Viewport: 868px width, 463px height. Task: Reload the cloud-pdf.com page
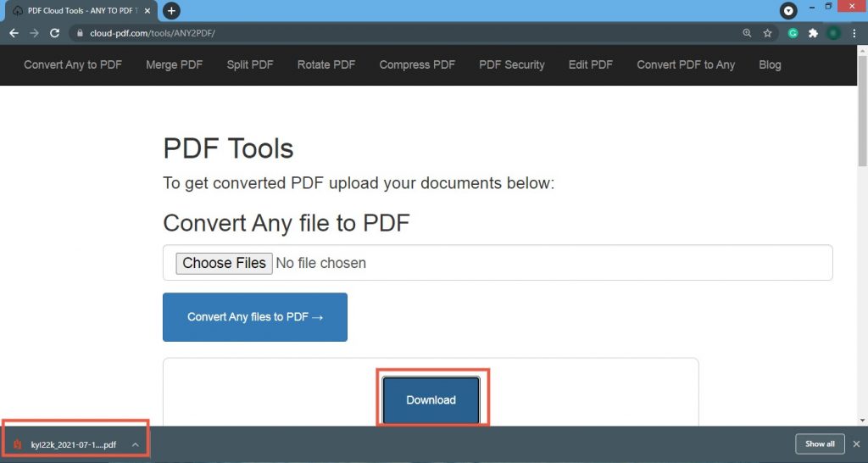click(x=54, y=33)
